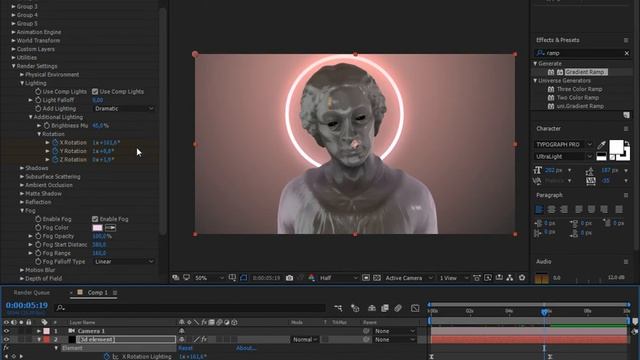Switch to the Render Queue tab
Viewport: 640px width, 360px height.
[x=31, y=293]
